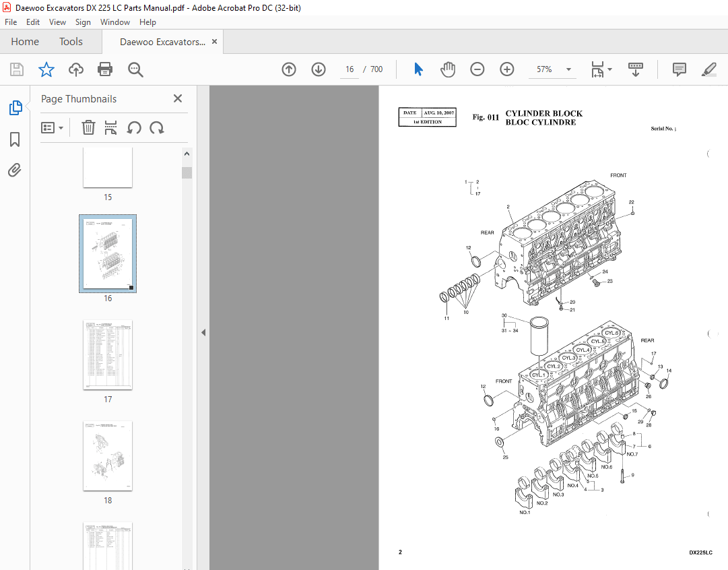
Task: Activate the Selection arrow tool
Action: click(x=418, y=69)
